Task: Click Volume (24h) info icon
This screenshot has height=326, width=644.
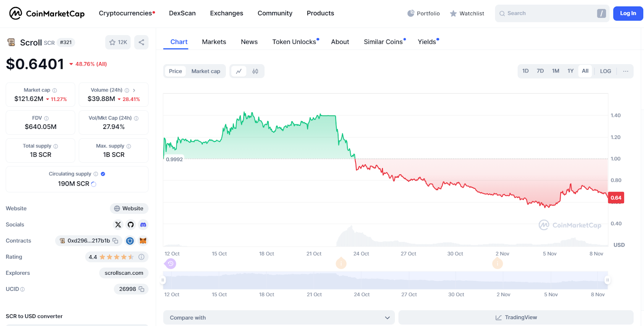Action: point(127,90)
